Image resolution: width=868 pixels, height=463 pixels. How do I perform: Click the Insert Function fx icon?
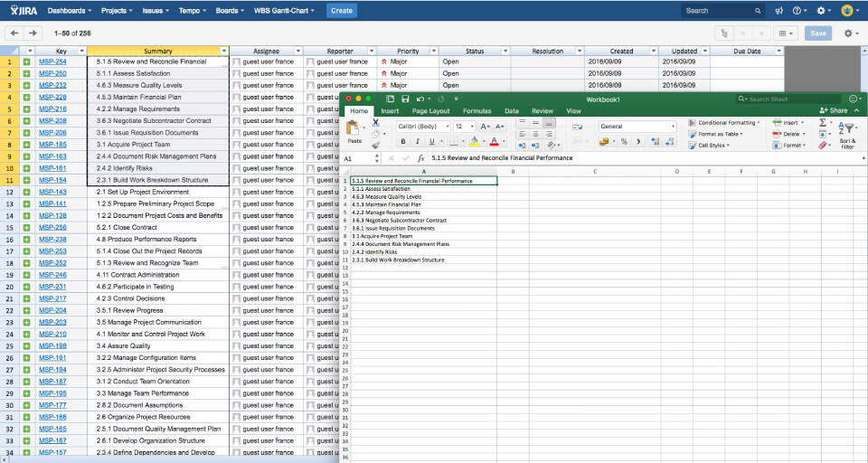point(420,158)
